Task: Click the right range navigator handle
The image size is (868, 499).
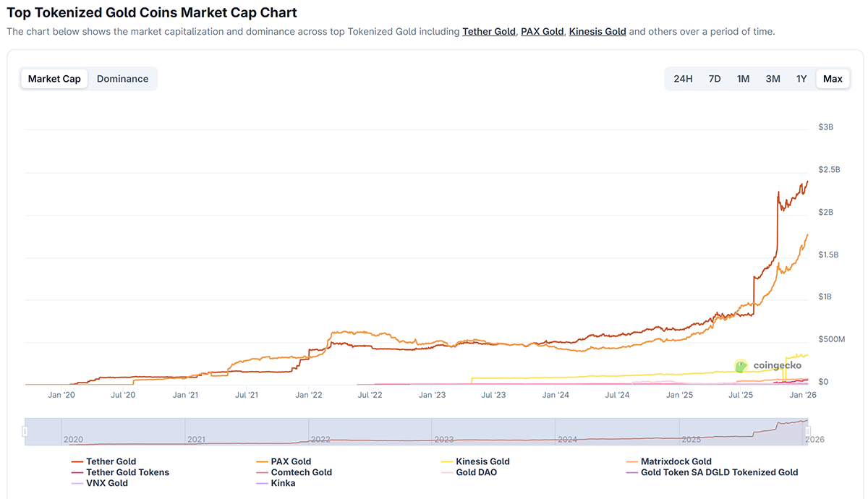Action: tap(808, 432)
